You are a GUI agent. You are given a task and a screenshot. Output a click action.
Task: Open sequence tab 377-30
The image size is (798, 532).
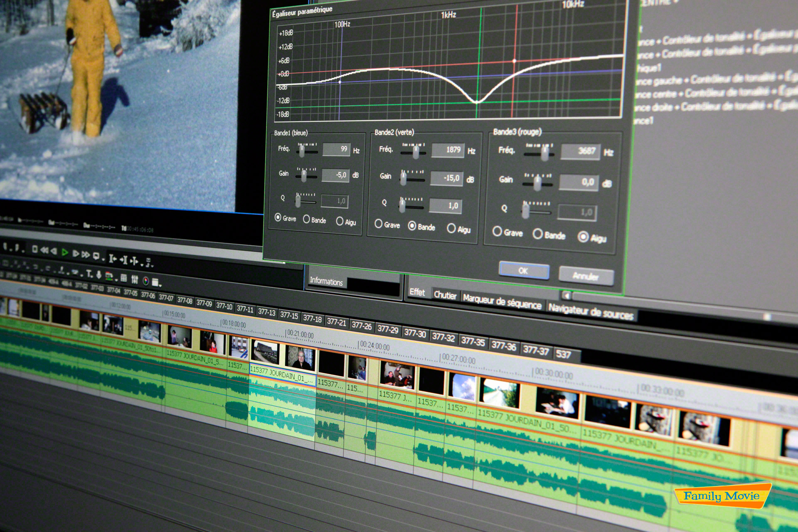click(415, 333)
